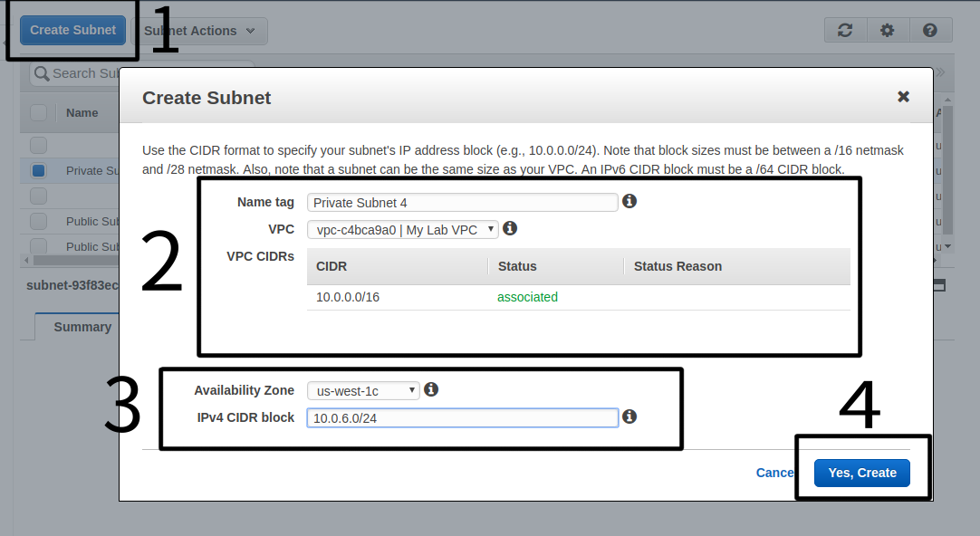Click the Yes, Create button
The width and height of the screenshot is (980, 536).
tap(861, 473)
